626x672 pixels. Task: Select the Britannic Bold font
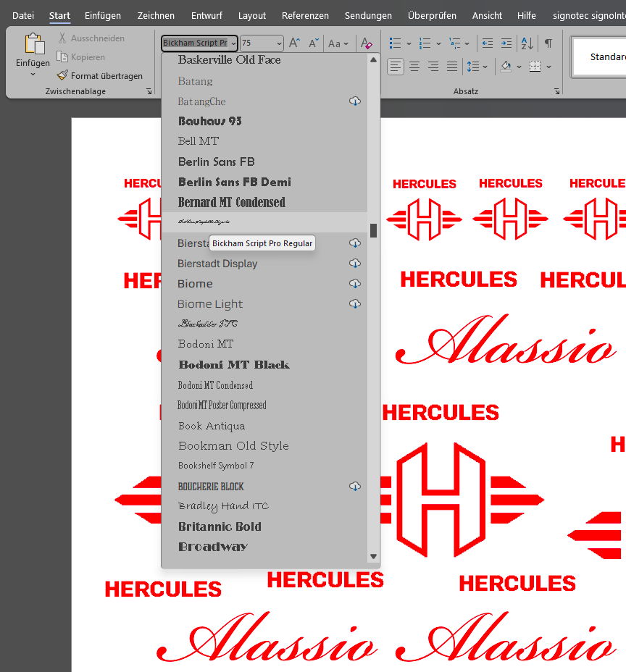tap(220, 526)
